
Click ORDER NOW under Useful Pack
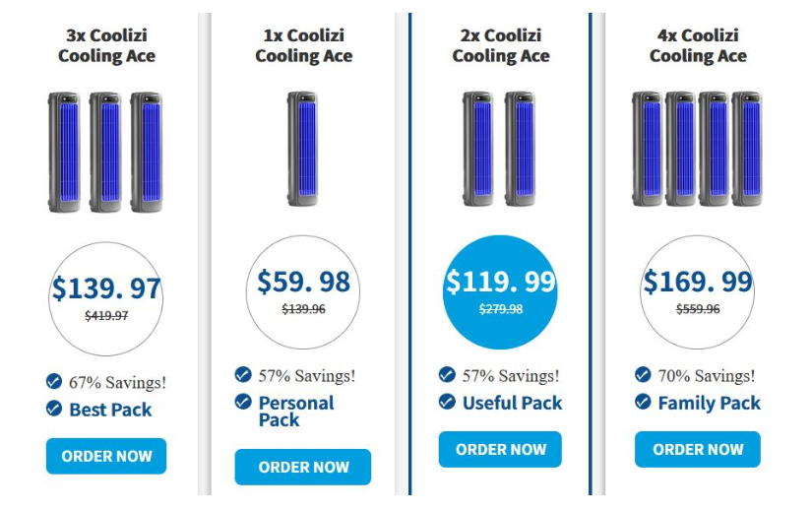pyautogui.click(x=500, y=449)
